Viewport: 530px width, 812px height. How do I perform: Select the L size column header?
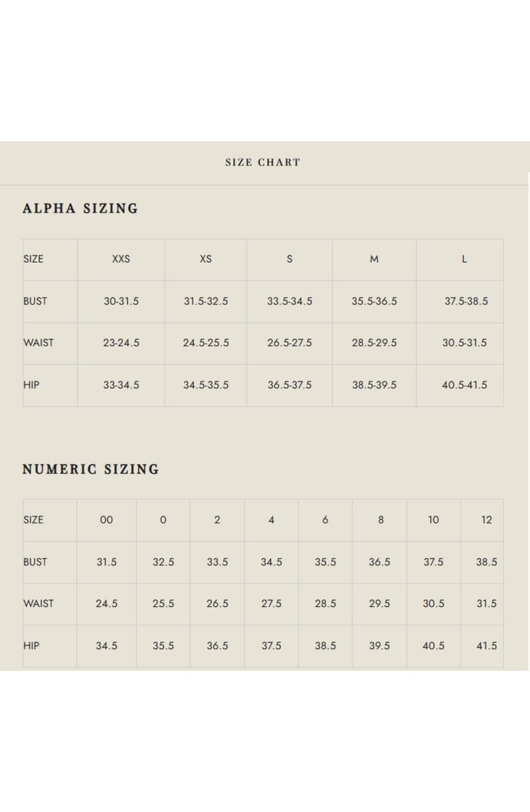464,259
